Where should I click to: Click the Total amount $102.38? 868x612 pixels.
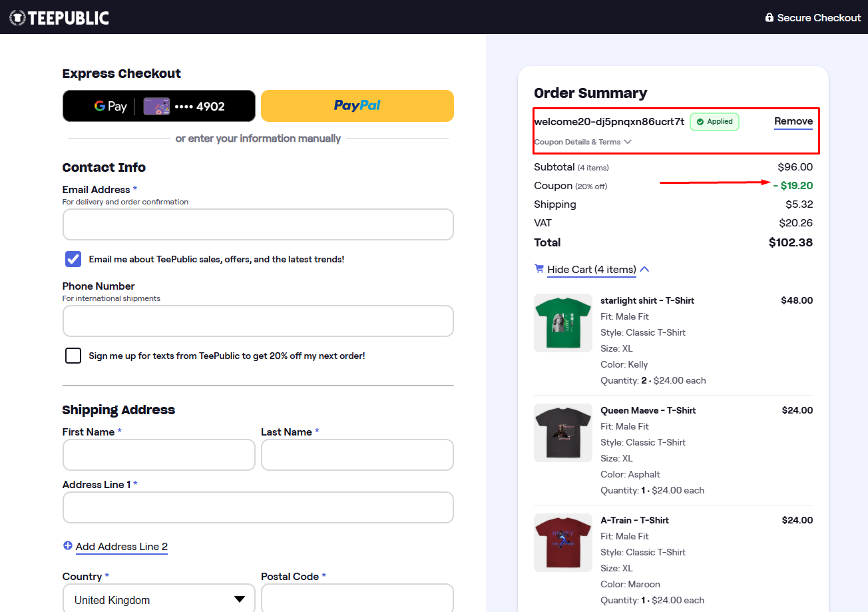(791, 242)
